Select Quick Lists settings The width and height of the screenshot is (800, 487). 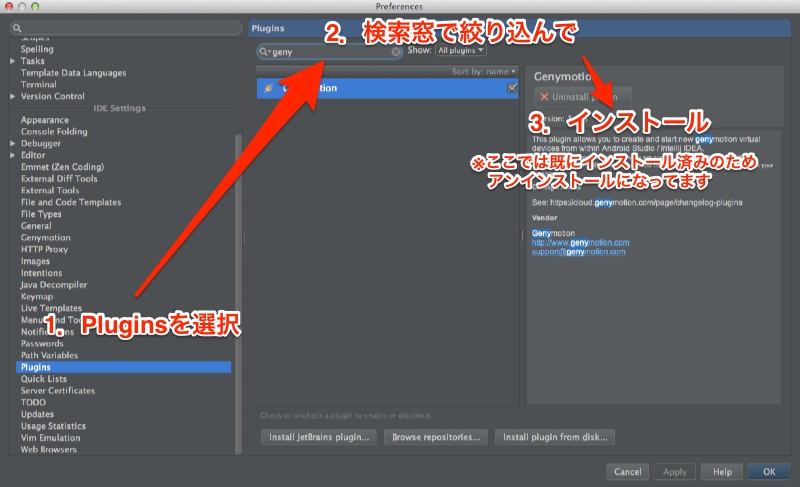(x=43, y=379)
